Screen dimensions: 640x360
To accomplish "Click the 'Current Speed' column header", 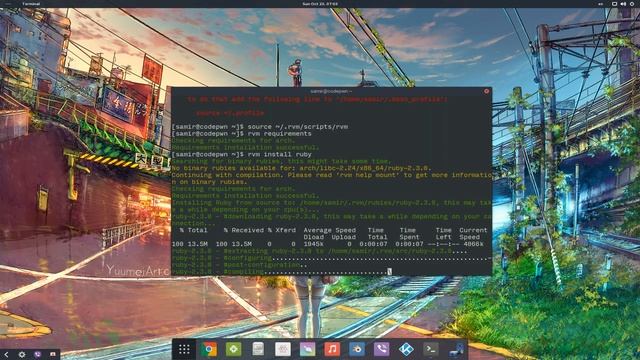I will [473, 233].
